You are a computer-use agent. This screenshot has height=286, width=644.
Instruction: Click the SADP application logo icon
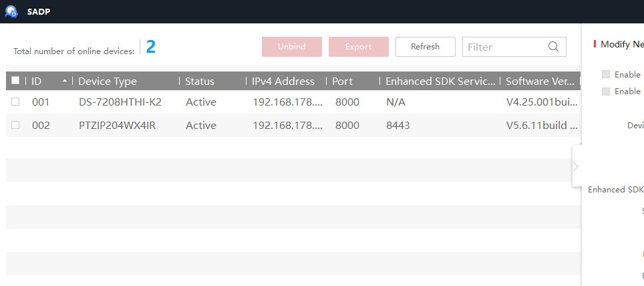point(11,11)
